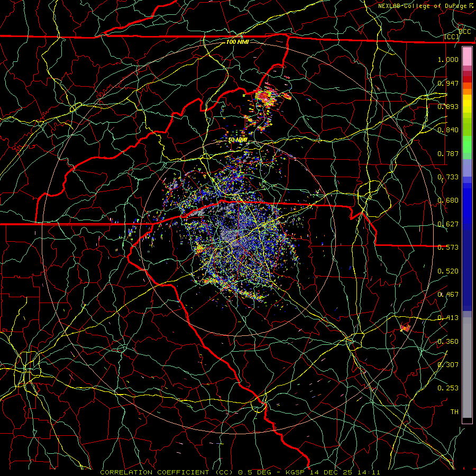Pick the lavender swatch in the color scale
Viewport: 476px width, 476px height.
467,168
